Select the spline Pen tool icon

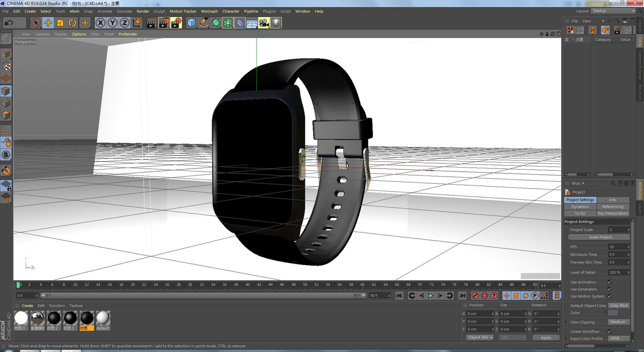point(204,23)
